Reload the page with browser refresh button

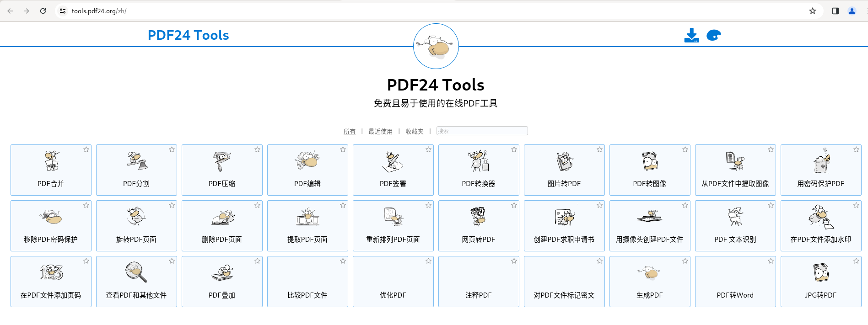pos(43,11)
